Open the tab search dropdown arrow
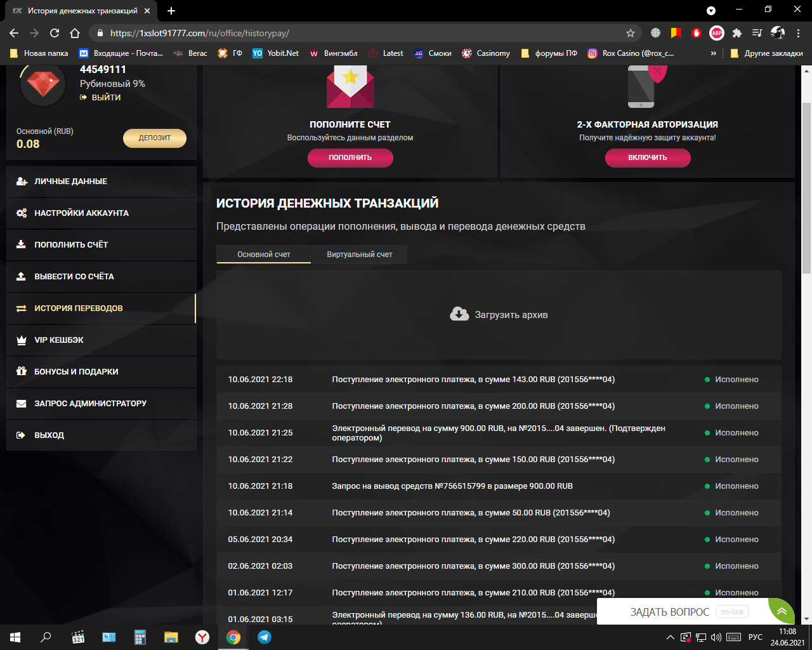Screen dimensions: 812x650 click(x=711, y=11)
